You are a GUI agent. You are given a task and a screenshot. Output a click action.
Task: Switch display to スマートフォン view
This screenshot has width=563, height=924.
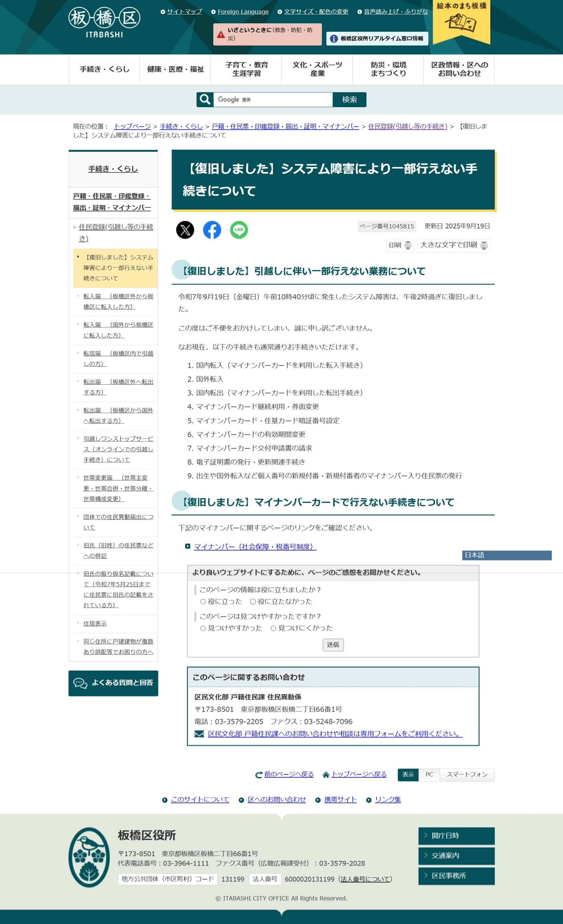[x=467, y=774]
